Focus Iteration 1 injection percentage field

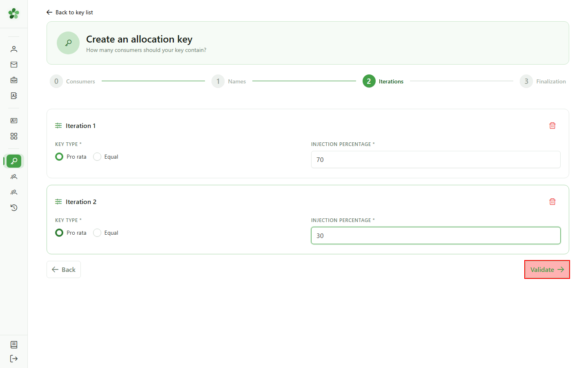(436, 159)
